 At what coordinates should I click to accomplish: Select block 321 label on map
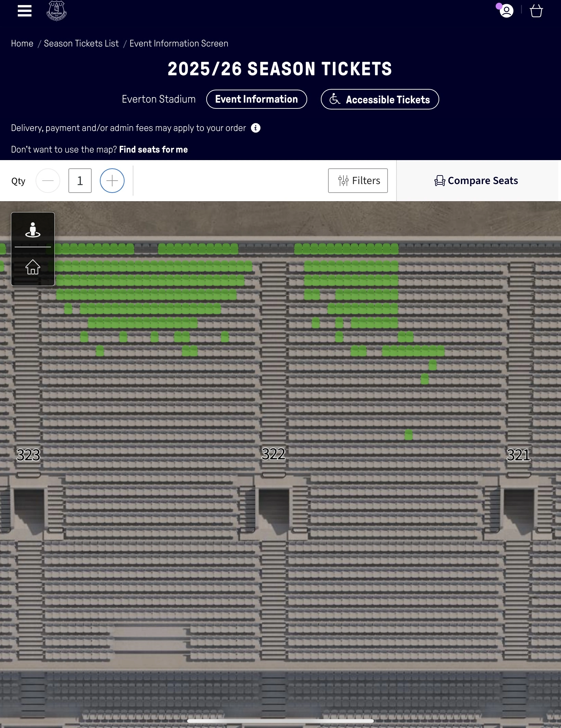[518, 455]
